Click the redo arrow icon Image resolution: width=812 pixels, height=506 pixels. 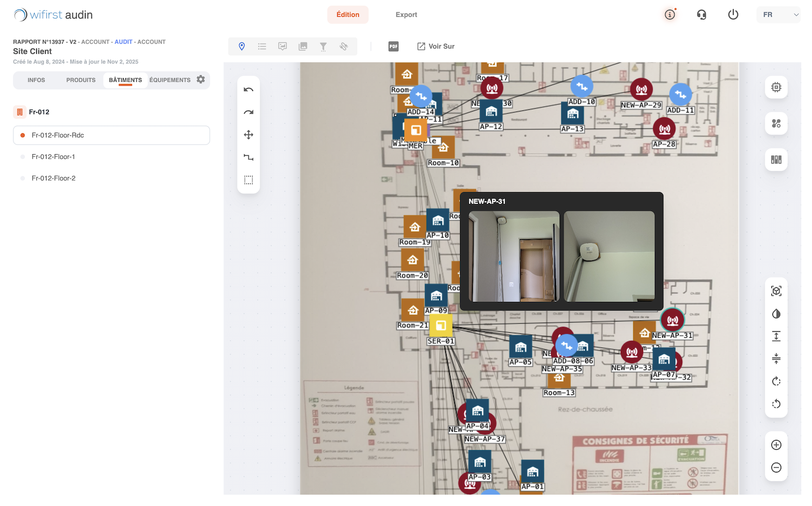(x=248, y=113)
